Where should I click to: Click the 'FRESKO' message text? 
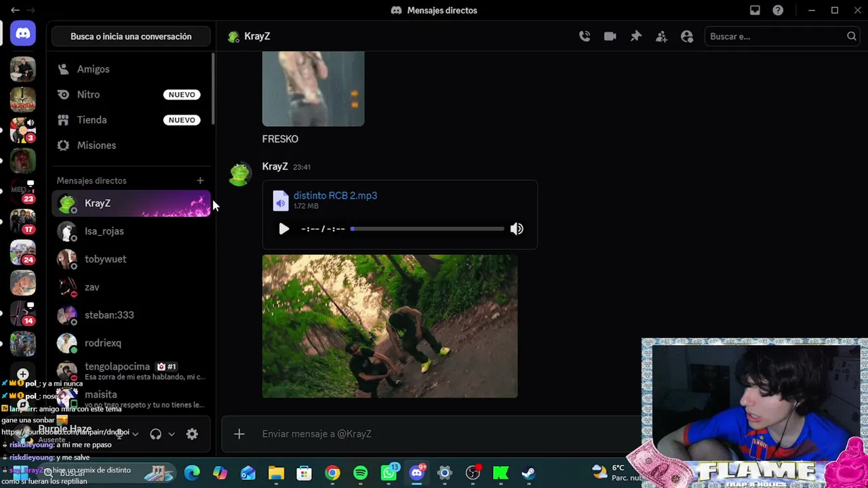[280, 139]
